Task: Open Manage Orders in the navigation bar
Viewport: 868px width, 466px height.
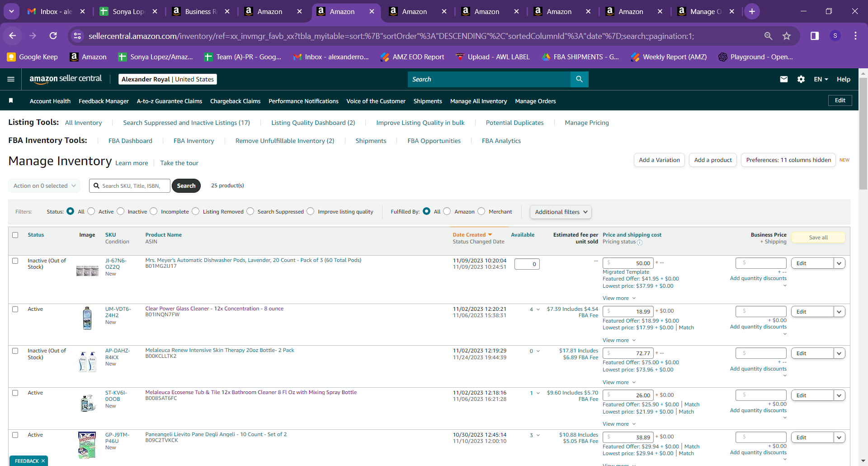Action: [x=535, y=101]
